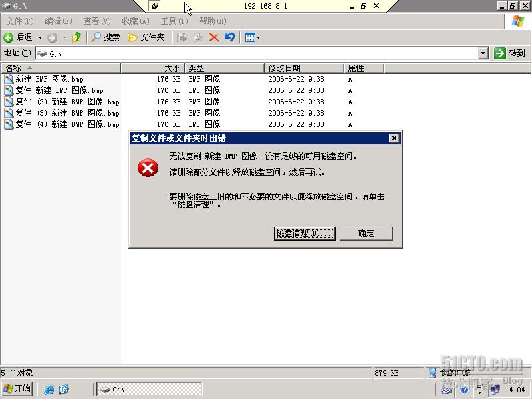Click the network computers tray icon

[495, 390]
